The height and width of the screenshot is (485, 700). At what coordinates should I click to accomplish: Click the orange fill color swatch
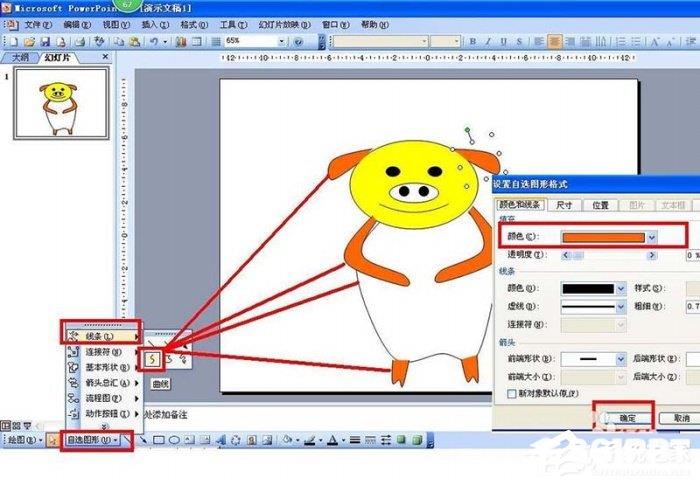[x=603, y=237]
